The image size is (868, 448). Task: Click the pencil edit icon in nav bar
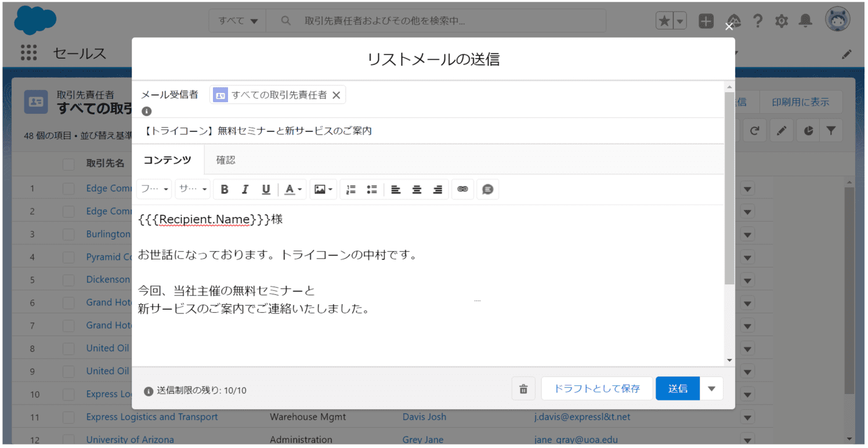click(x=847, y=54)
